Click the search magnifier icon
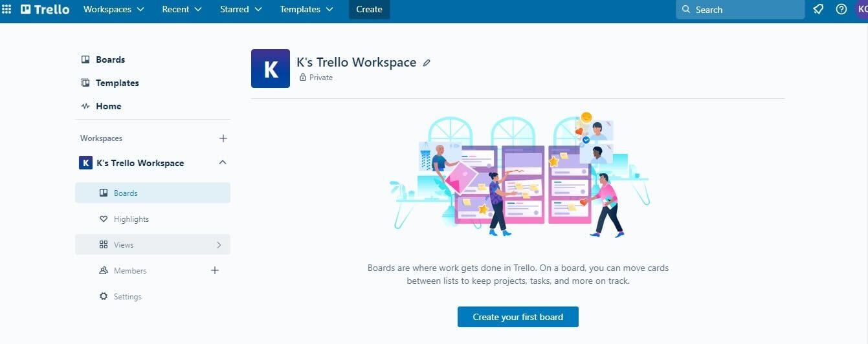Image resolution: width=868 pixels, height=344 pixels. (x=686, y=10)
